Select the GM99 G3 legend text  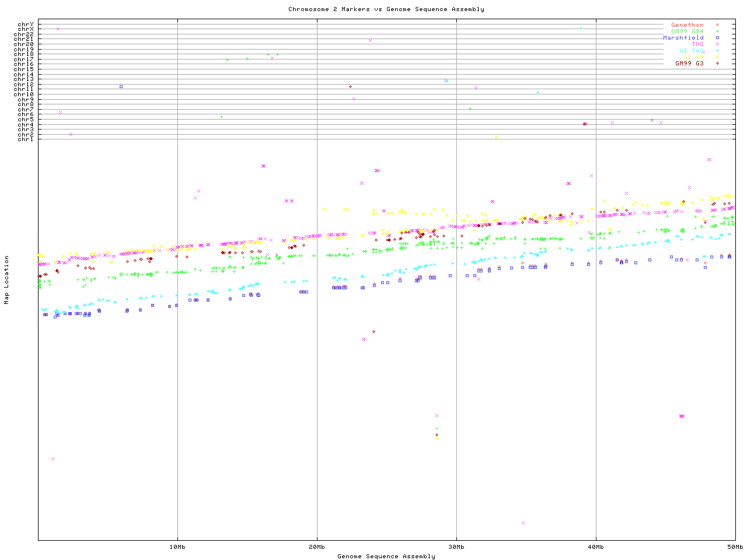tap(689, 63)
